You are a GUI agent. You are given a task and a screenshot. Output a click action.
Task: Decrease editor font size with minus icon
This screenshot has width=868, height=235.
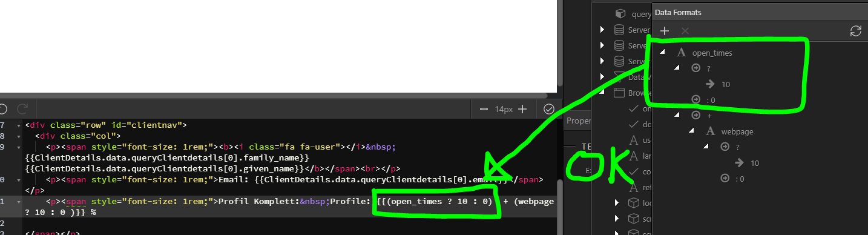(x=484, y=109)
